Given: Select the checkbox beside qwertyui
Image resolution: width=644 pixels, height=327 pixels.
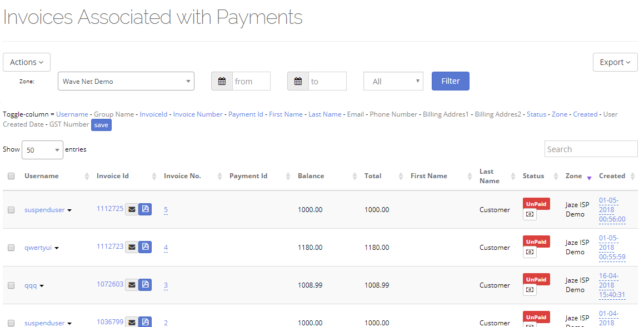Looking at the screenshot, I should pos(11,247).
